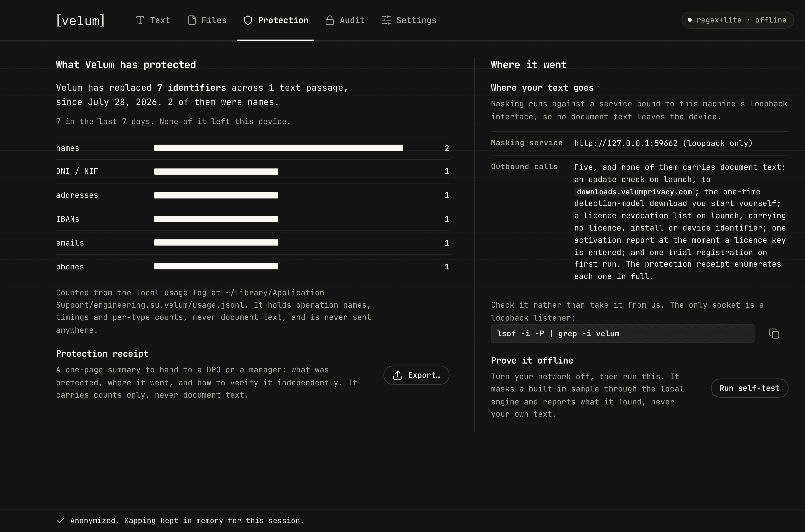Click the 'Check it rather than take it' note
805x532 pixels.
point(627,311)
